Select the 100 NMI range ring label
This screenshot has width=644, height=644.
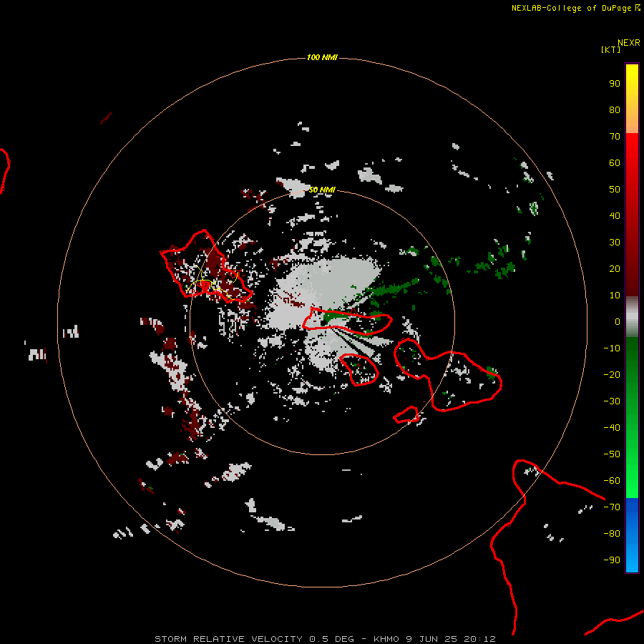point(322,57)
